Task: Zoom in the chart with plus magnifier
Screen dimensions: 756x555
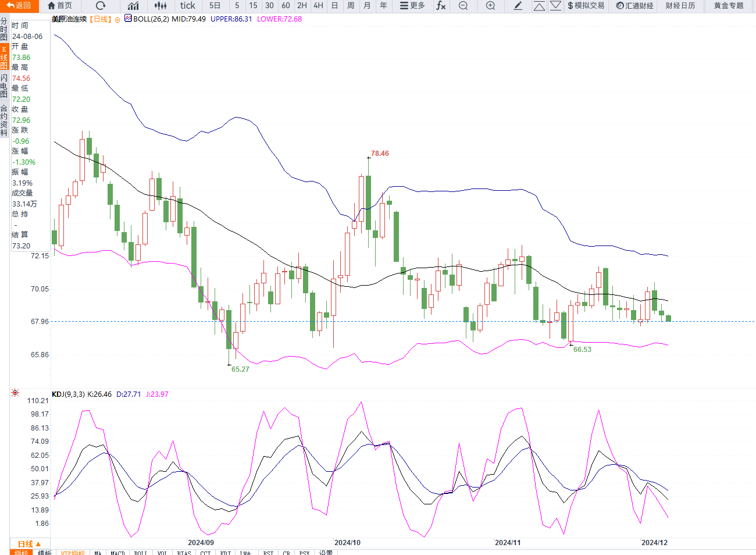Action: [490, 6]
